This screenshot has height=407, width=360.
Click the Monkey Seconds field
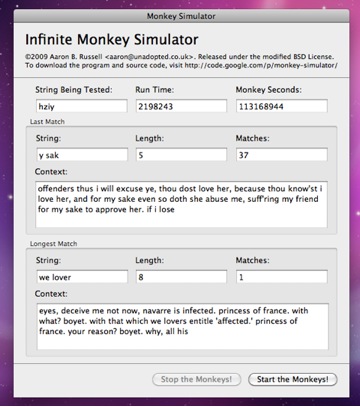click(x=282, y=106)
